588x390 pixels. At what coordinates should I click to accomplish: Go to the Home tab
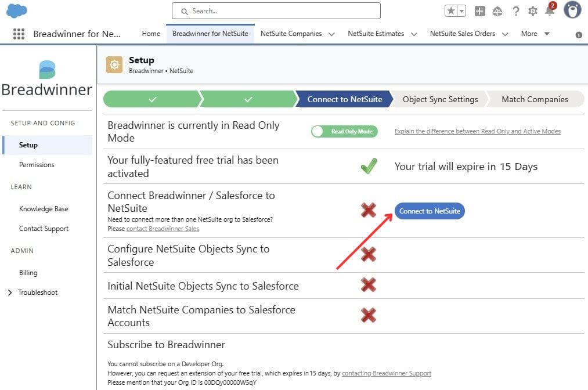coord(151,34)
